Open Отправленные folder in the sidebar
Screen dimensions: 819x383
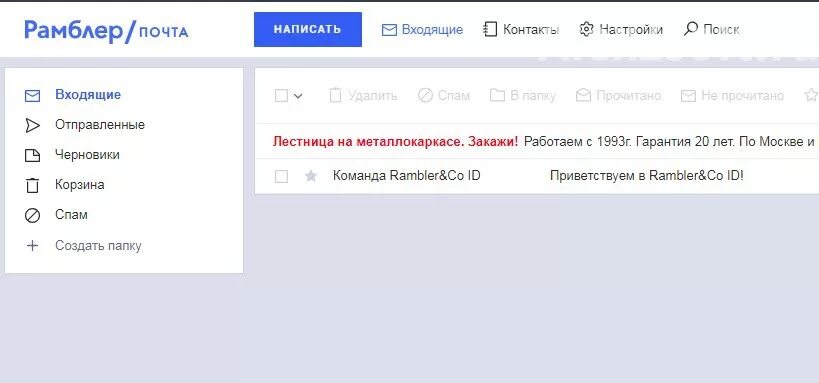click(100, 125)
